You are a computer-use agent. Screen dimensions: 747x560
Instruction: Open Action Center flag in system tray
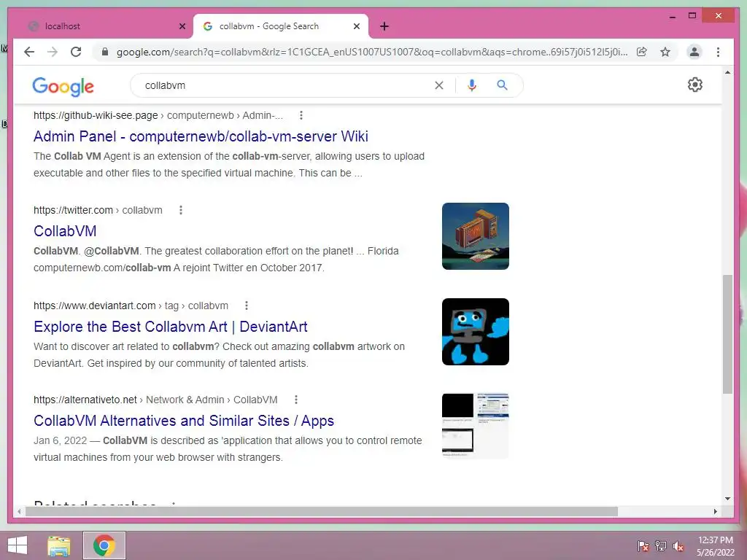tap(643, 545)
